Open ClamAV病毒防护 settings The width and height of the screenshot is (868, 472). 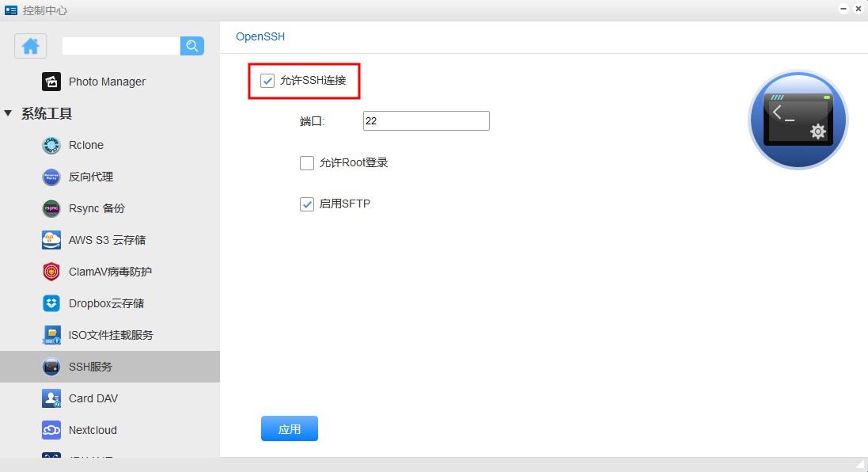point(110,272)
